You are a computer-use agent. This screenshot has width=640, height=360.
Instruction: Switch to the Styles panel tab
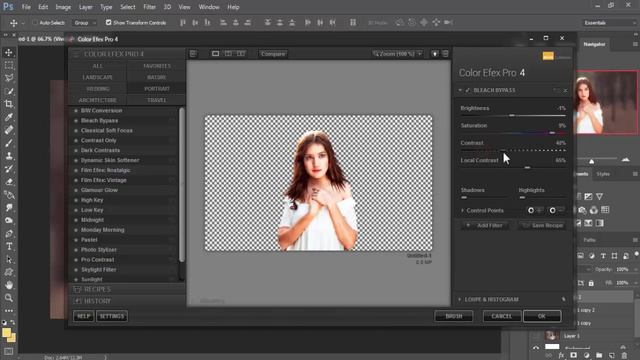coord(603,174)
